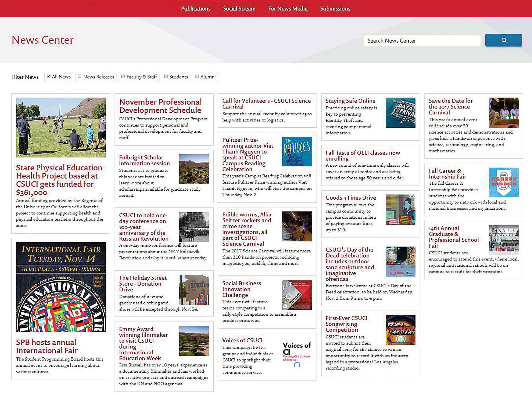Open First-Ever CSUCI Songwriting Competition headline
Image resolution: width=532 pixels, height=395 pixels.
[346, 324]
